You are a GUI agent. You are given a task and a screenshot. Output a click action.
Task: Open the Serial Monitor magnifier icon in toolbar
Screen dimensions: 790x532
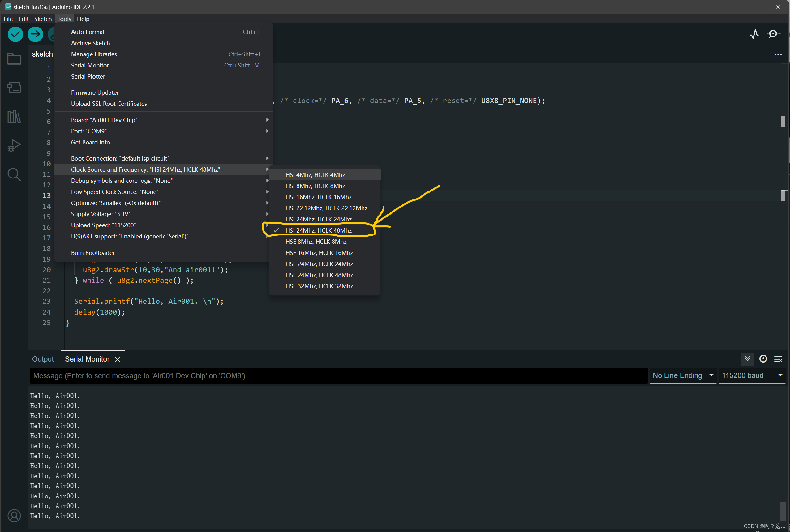point(774,34)
